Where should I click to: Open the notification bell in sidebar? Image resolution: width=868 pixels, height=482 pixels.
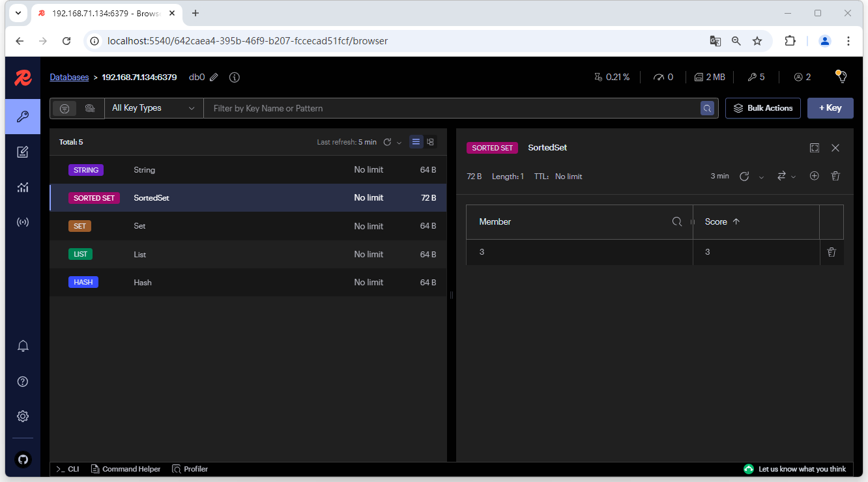tap(23, 346)
